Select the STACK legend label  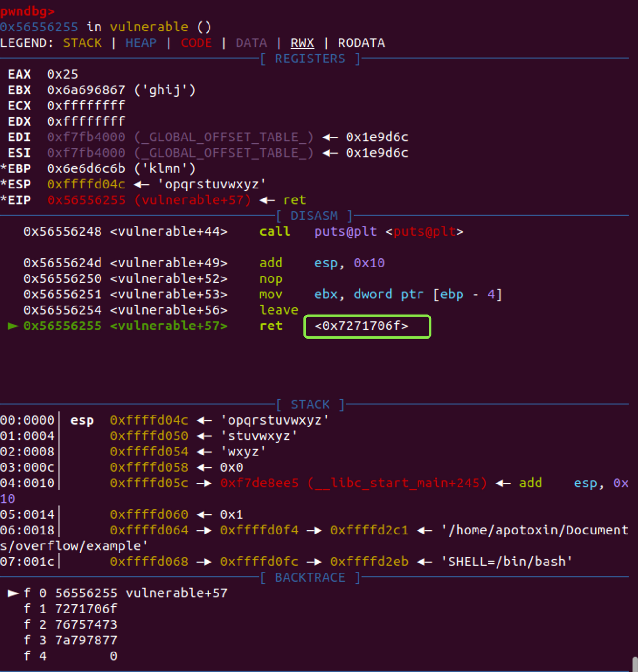click(82, 43)
